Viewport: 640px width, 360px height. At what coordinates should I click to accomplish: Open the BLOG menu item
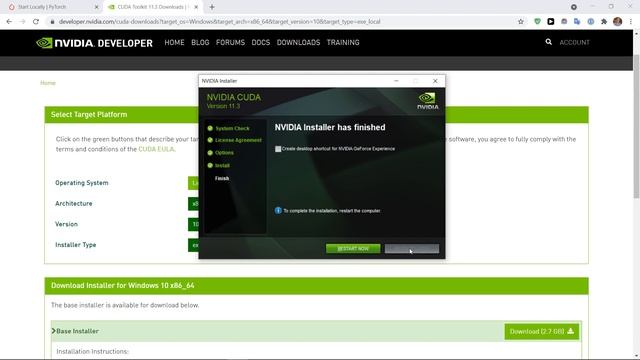click(x=200, y=42)
